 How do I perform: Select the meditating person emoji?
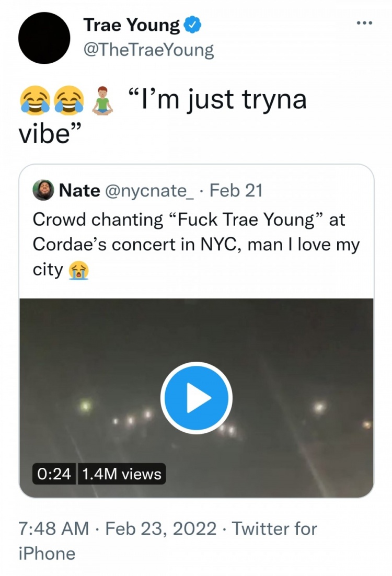pyautogui.click(x=102, y=100)
